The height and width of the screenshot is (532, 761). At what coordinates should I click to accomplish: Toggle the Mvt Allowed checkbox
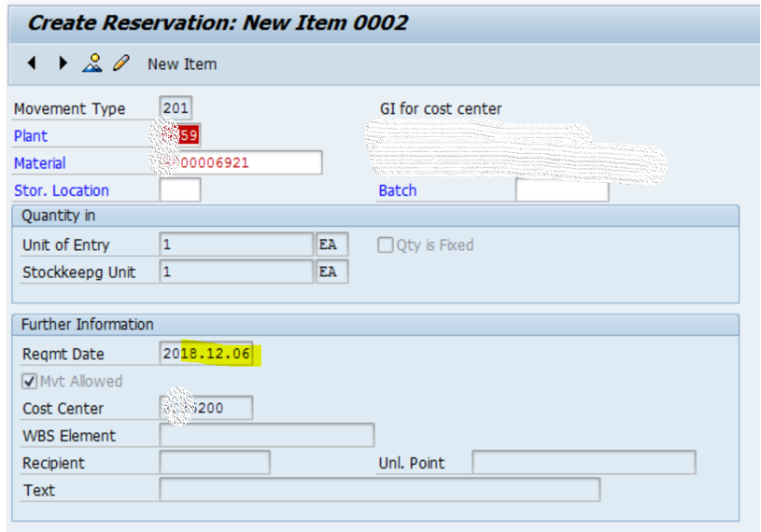[29, 381]
